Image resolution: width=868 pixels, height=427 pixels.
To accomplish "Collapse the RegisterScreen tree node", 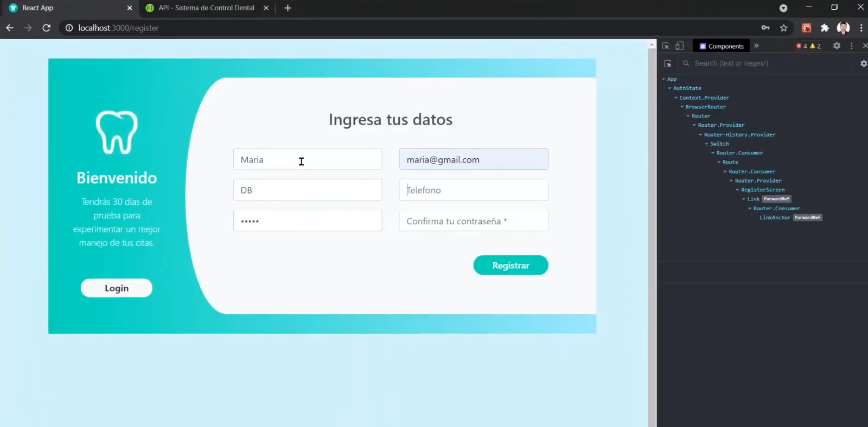I will (x=737, y=190).
